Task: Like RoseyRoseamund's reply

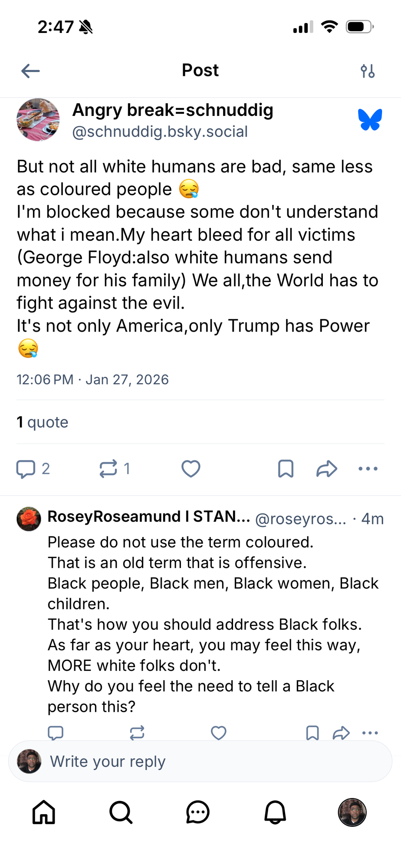Action: 218,733
